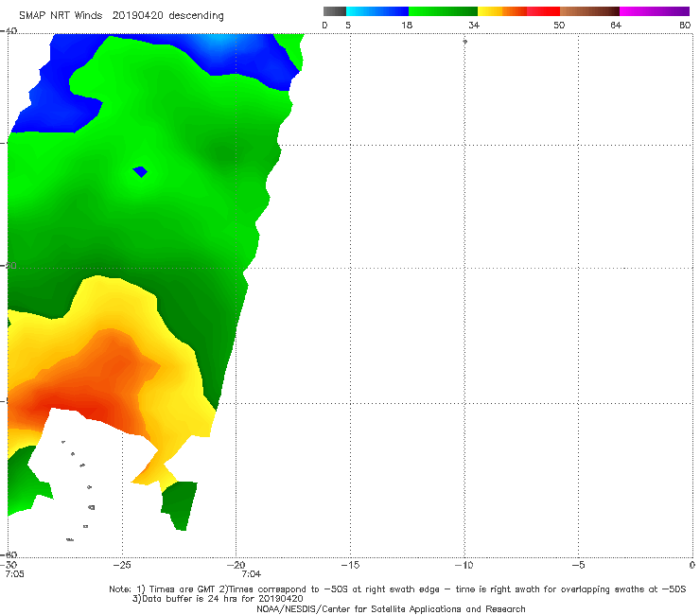Click the '64' color bar label
Image resolution: width=700 pixels, height=615 pixels.
[x=616, y=26]
